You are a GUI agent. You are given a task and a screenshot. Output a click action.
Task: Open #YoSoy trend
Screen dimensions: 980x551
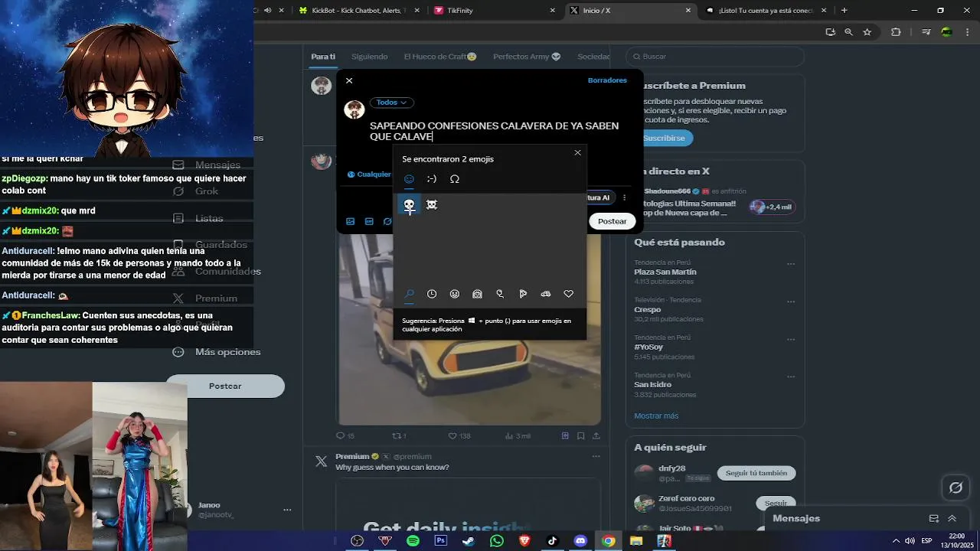(649, 347)
